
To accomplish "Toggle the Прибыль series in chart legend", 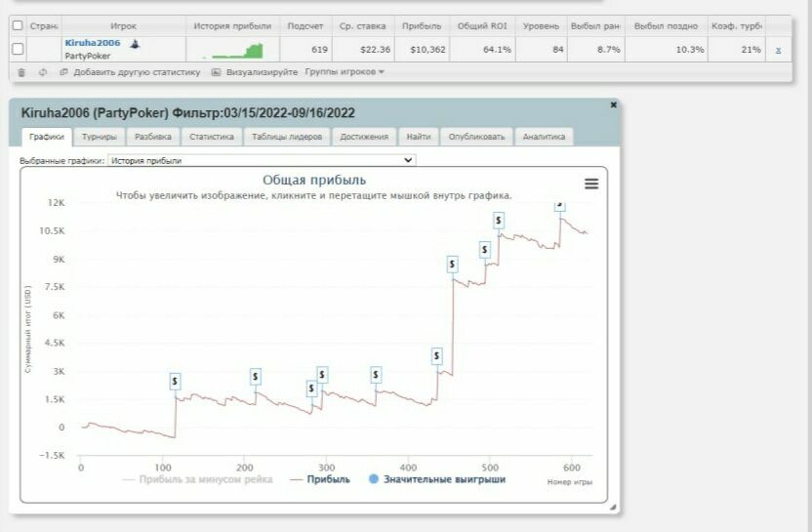I will [x=320, y=479].
